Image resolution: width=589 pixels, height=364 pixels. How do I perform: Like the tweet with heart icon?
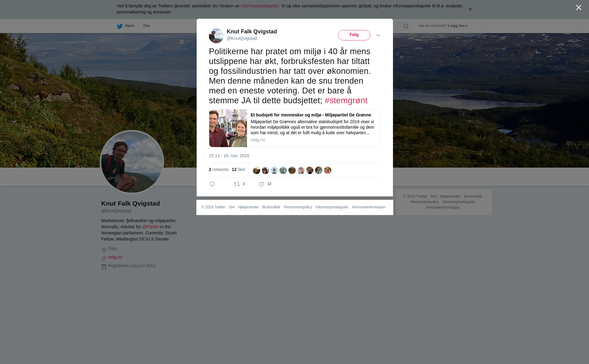[261, 184]
